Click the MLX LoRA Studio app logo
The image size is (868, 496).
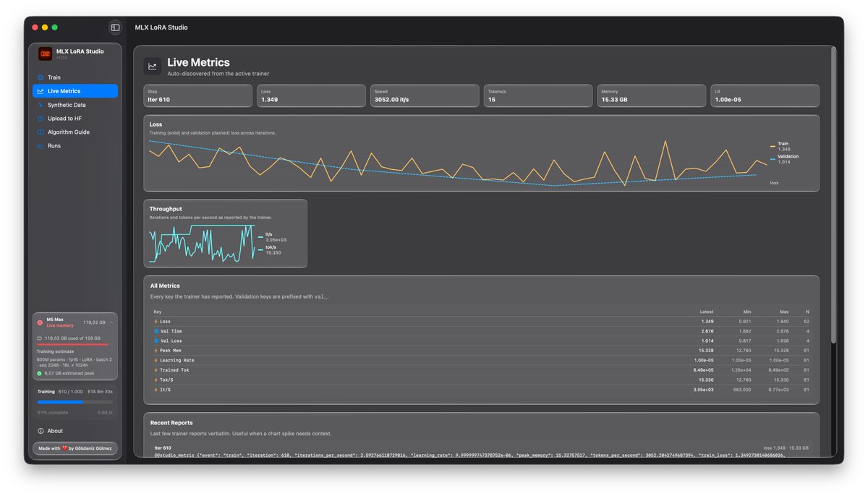pos(45,54)
